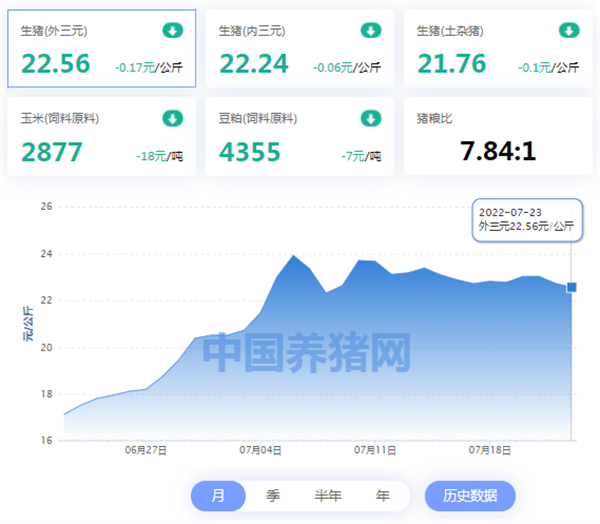600x524 pixels.
Task: Click the down arrow icon on 豆粕(饲料原料) card
Action: click(x=371, y=118)
